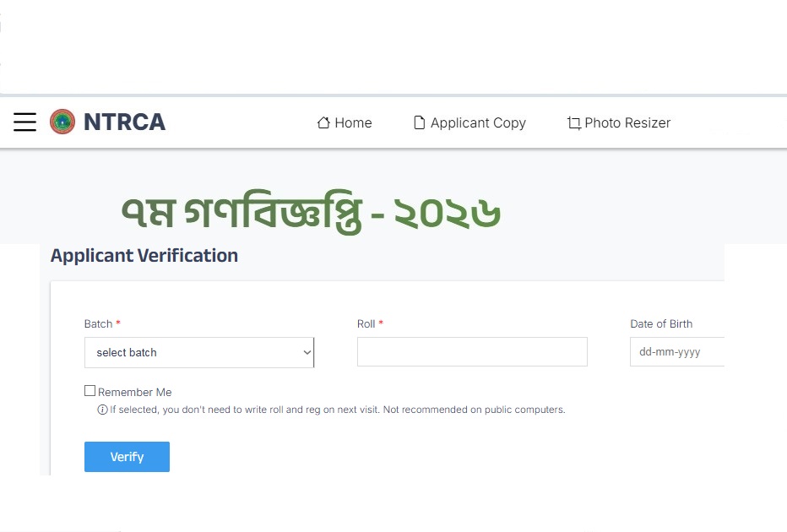Viewport: 787px width, 532px height.
Task: Click the Batch field label
Action: pyautogui.click(x=98, y=323)
